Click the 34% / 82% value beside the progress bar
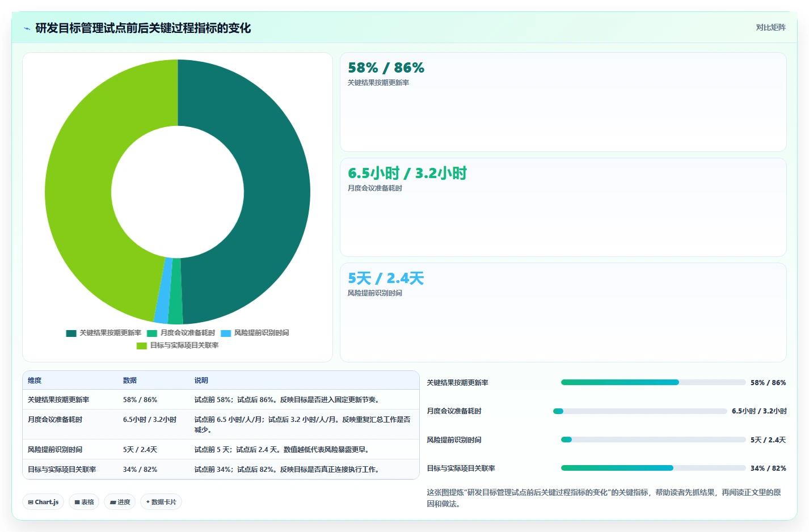This screenshot has width=809, height=532. (768, 468)
